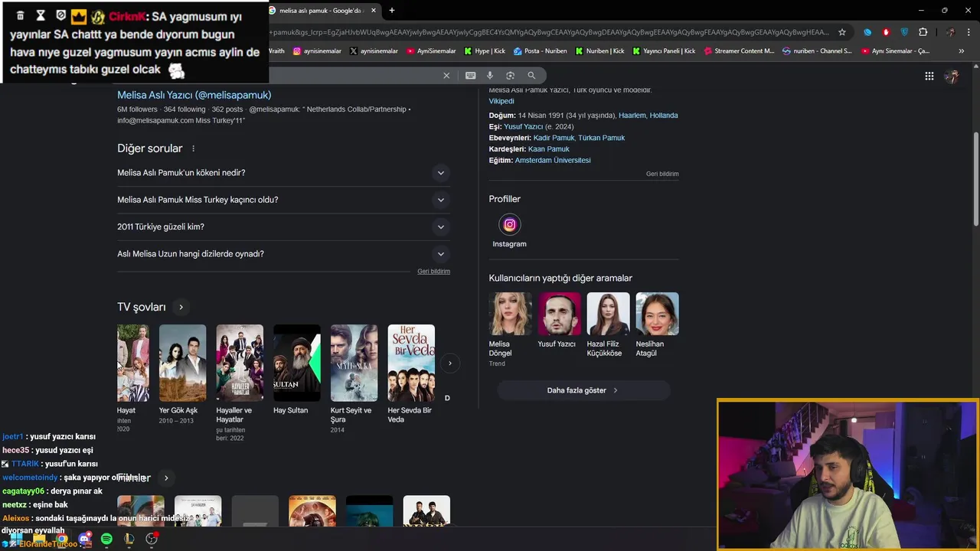Open the nuriben - Channel S... bookmark
This screenshot has height=551, width=980.
pyautogui.click(x=817, y=51)
